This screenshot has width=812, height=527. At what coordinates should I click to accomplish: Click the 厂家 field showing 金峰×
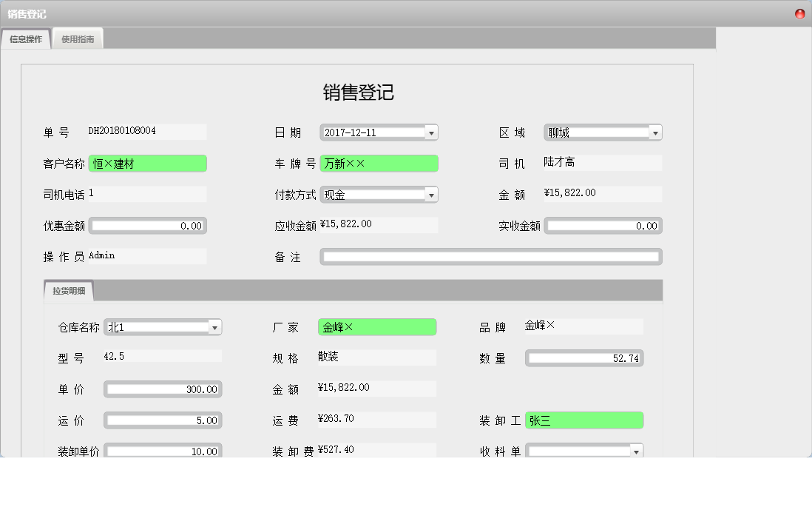[377, 326]
